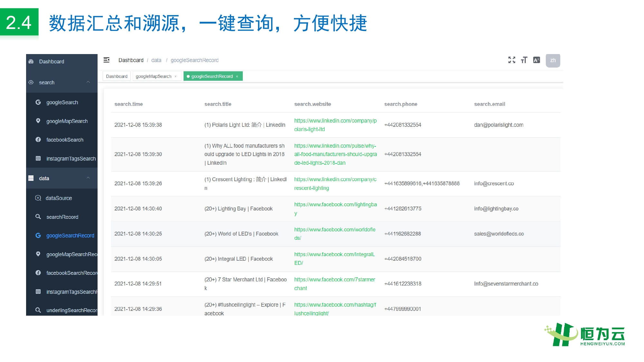The width and height of the screenshot is (644, 362).
Task: Click the Google icon for googleSearchRecord
Action: point(38,235)
